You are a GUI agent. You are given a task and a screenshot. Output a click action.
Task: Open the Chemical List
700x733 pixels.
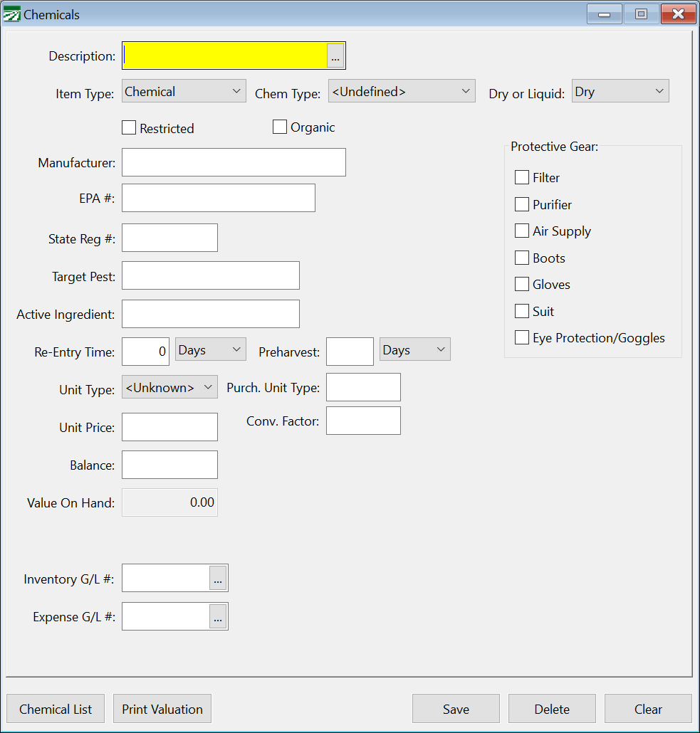56,709
